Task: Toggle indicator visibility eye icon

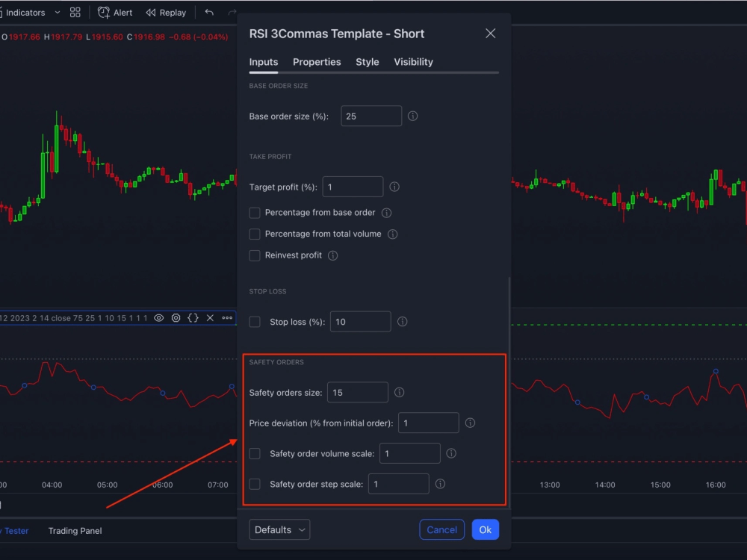Action: [158, 317]
